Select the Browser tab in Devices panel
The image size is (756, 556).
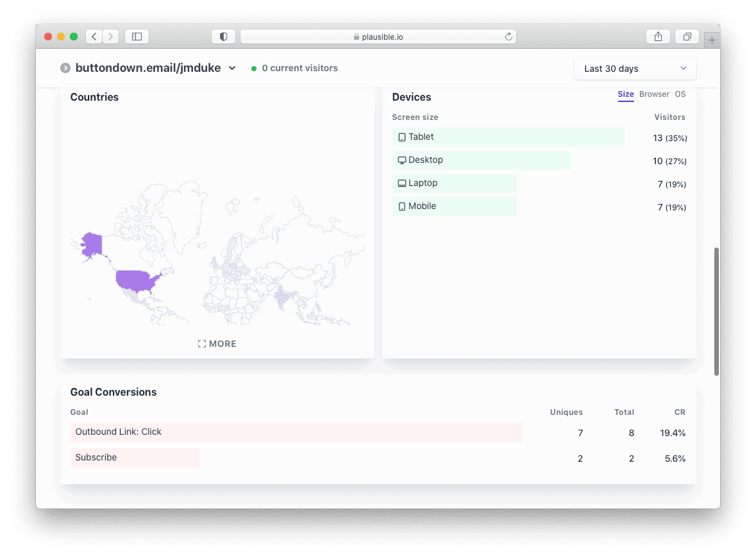click(653, 94)
